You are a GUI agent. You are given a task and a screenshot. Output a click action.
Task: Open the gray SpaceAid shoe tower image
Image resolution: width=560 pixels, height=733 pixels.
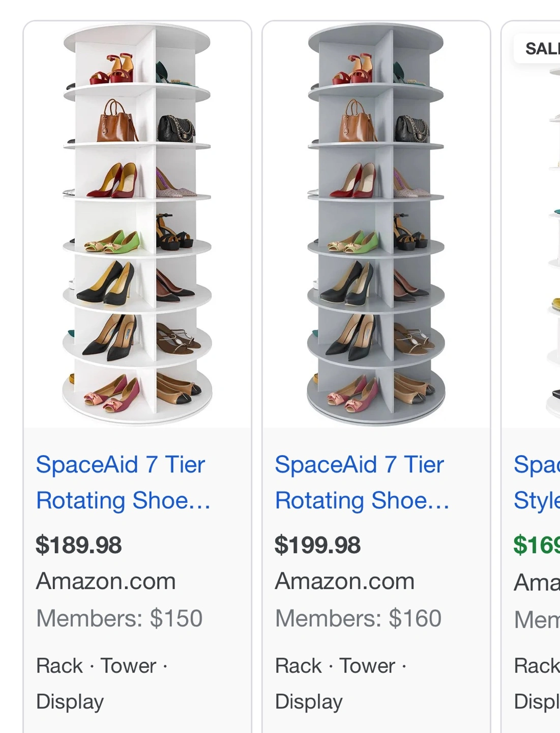[x=376, y=224]
